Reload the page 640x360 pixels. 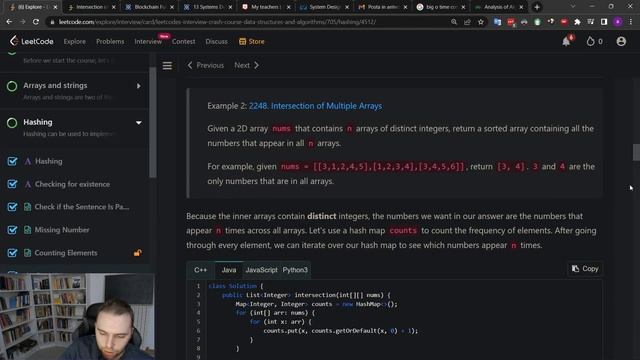pos(36,22)
